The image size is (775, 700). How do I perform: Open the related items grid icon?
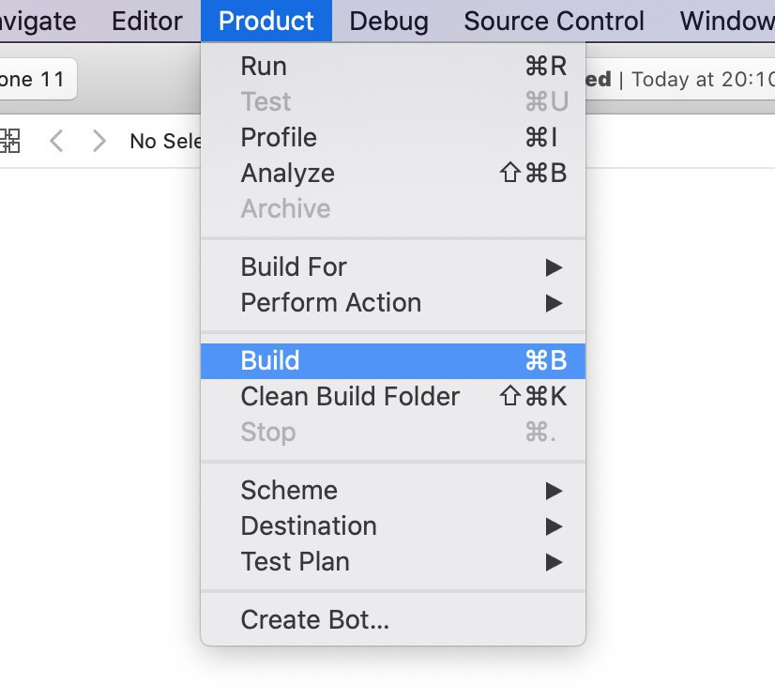[x=9, y=141]
